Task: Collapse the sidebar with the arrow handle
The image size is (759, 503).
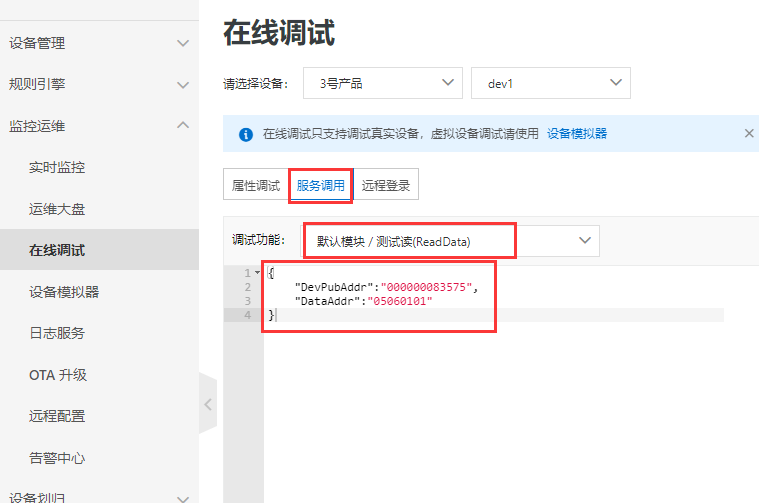Action: [x=208, y=404]
